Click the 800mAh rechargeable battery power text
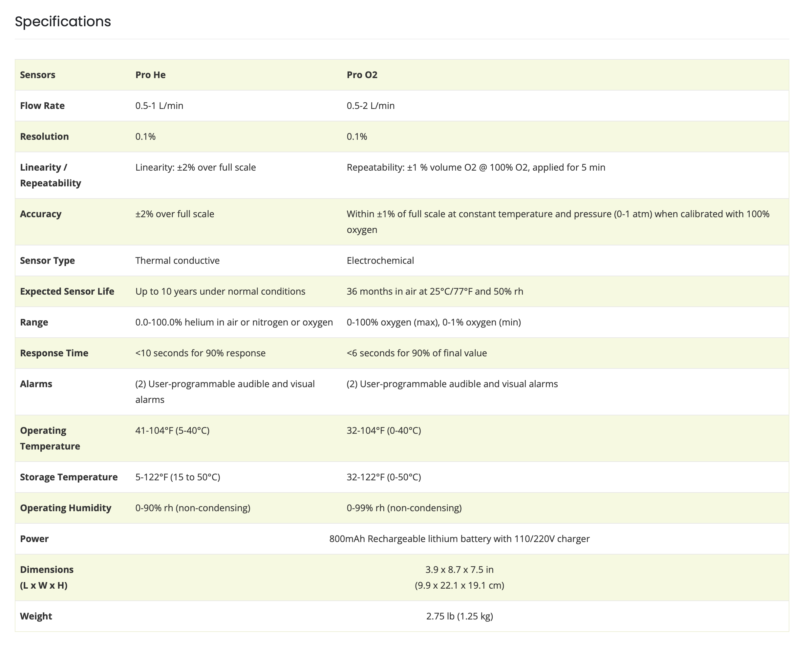 [x=459, y=539]
